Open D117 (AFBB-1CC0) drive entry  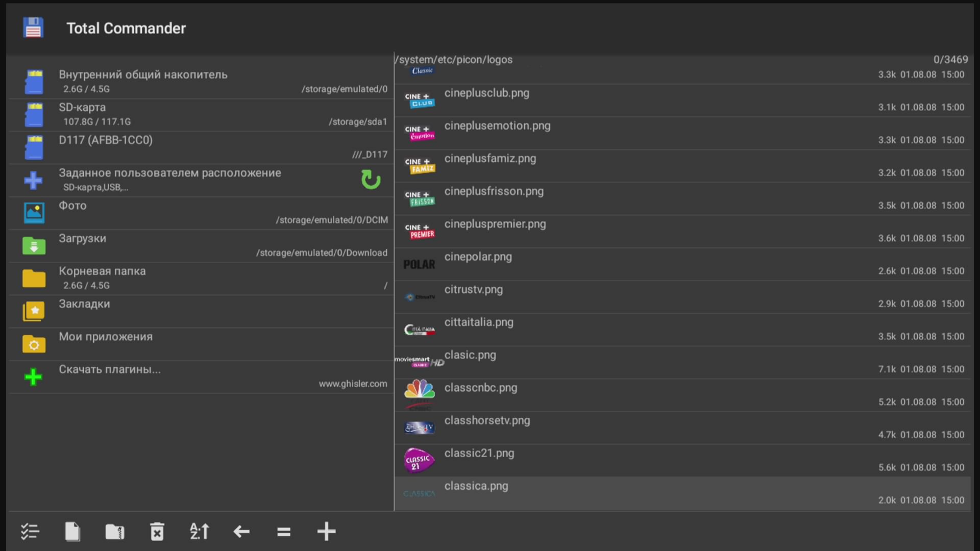pyautogui.click(x=201, y=147)
